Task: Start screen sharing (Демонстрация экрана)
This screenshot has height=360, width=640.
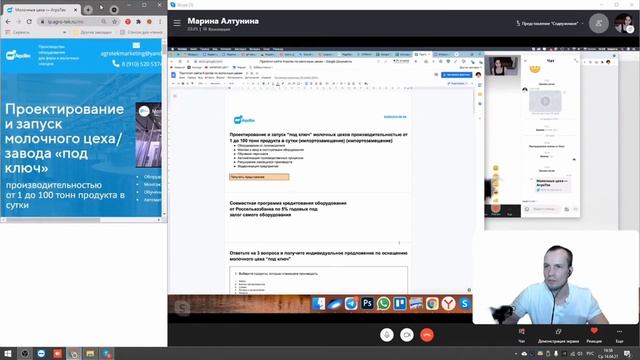Action: (558, 336)
